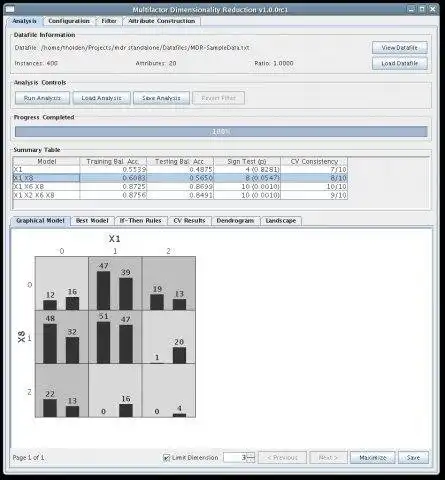The height and width of the screenshot is (480, 445).
Task: Click the Limit Dimension value spinner
Action: [x=239, y=458]
